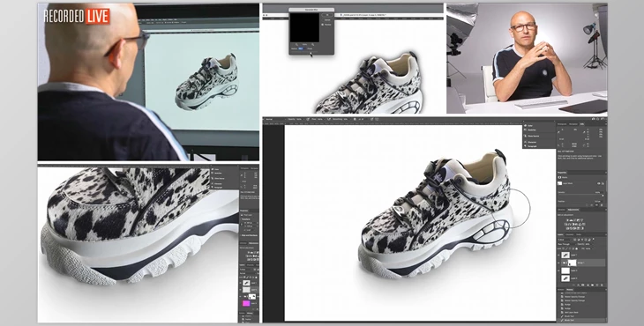Switch to the Adjustments tab
The width and height of the screenshot is (644, 326).
573,210
